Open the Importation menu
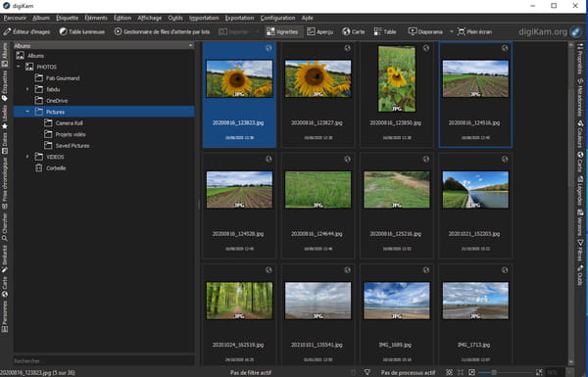Viewport: 588px width, 377px height. click(204, 18)
